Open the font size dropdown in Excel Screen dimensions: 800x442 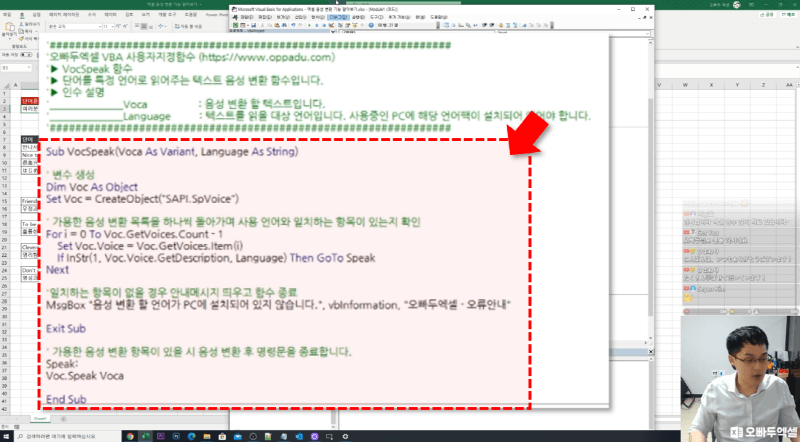click(x=112, y=27)
